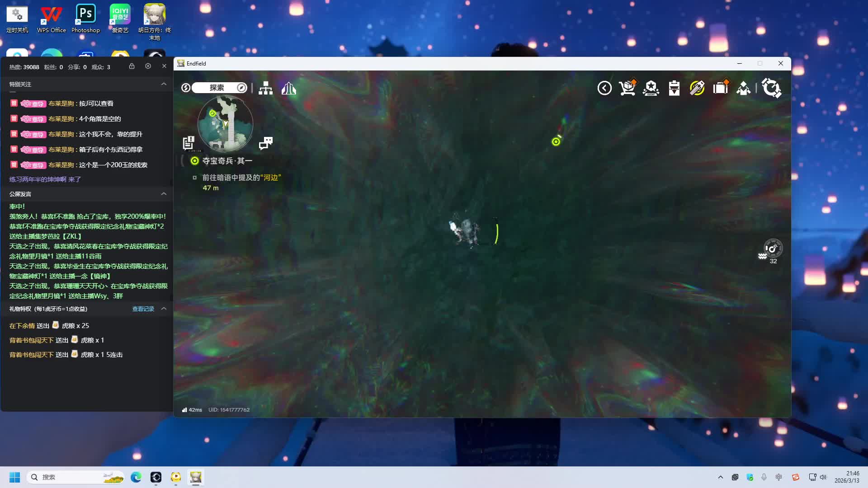Viewport: 868px width, 488px height.
Task: Collapse top-right menu with back arrow
Action: pos(604,88)
